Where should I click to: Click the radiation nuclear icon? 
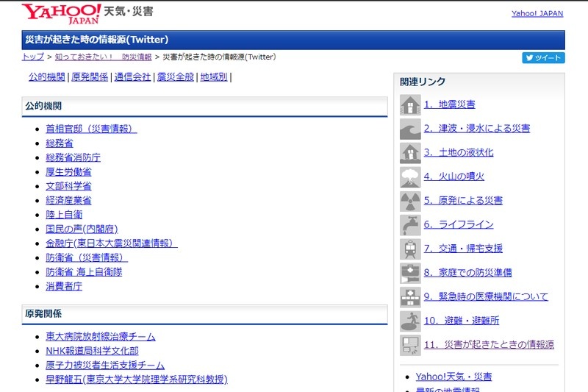click(x=410, y=201)
